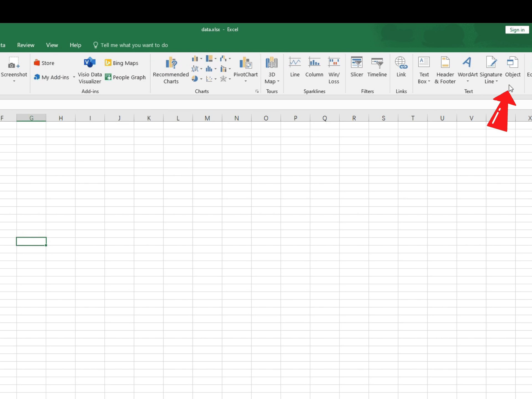Click the Sign in button
The height and width of the screenshot is (399, 532).
517,30
